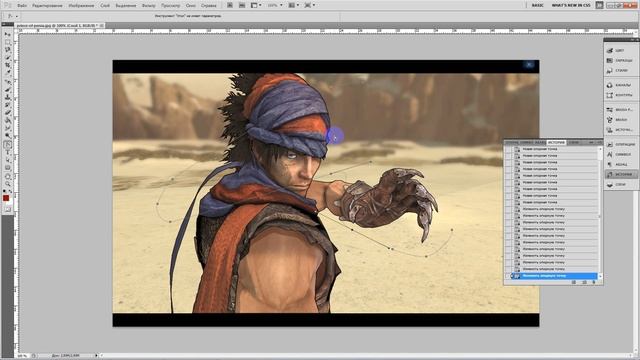Open CS Live icon in top bar
The height and width of the screenshot is (360, 640).
[x=599, y=5]
